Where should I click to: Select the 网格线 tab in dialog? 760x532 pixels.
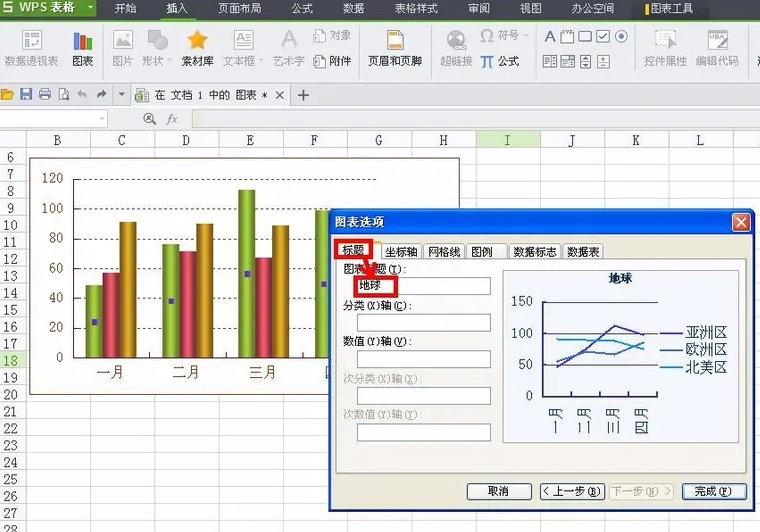tap(444, 251)
